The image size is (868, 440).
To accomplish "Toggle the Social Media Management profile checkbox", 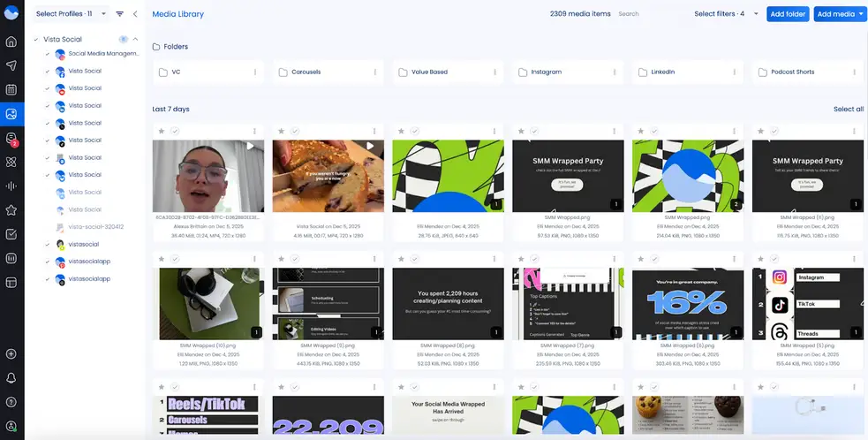I will [x=48, y=54].
